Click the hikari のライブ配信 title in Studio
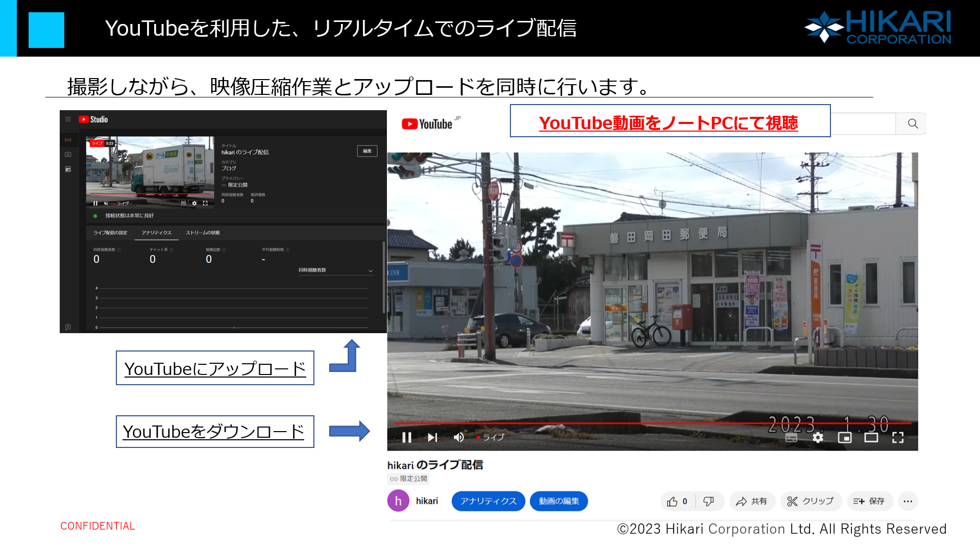 point(245,152)
